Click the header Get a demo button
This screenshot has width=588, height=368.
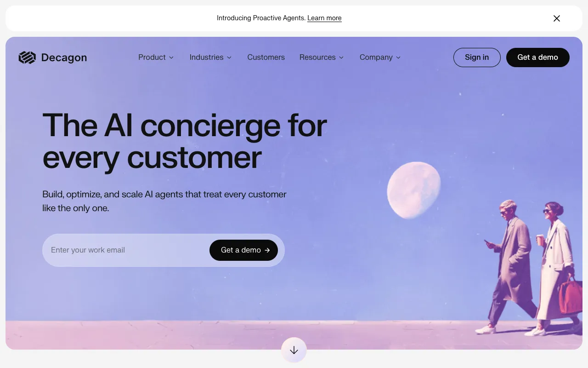(538, 57)
